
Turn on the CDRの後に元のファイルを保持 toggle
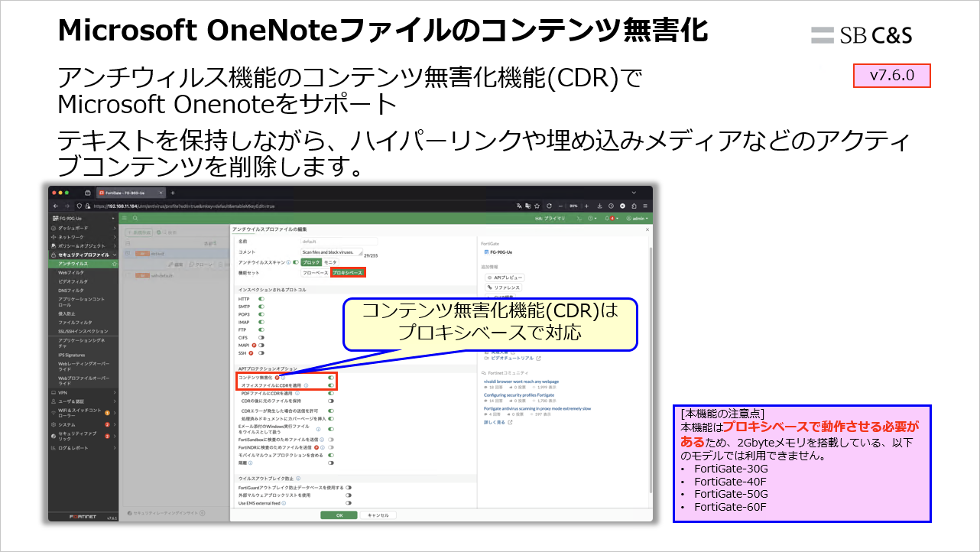[331, 401]
